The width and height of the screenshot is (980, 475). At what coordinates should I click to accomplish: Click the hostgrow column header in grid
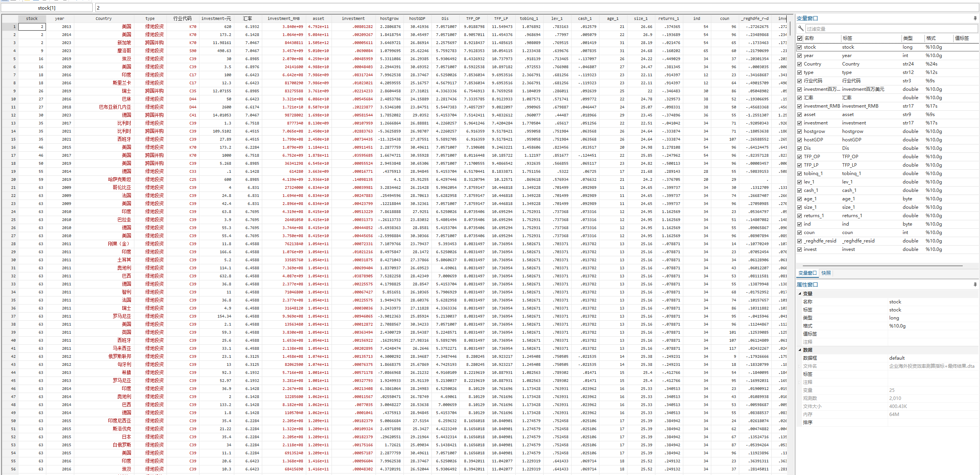point(389,18)
